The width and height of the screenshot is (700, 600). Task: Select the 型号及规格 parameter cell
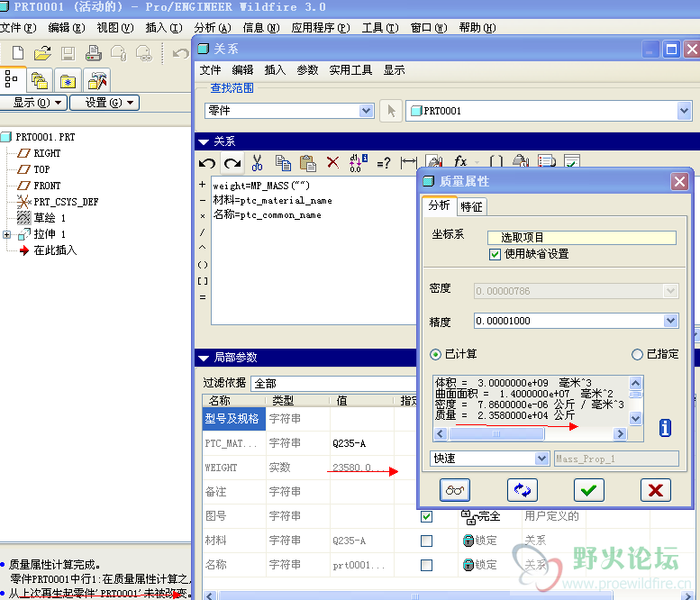coord(234,419)
